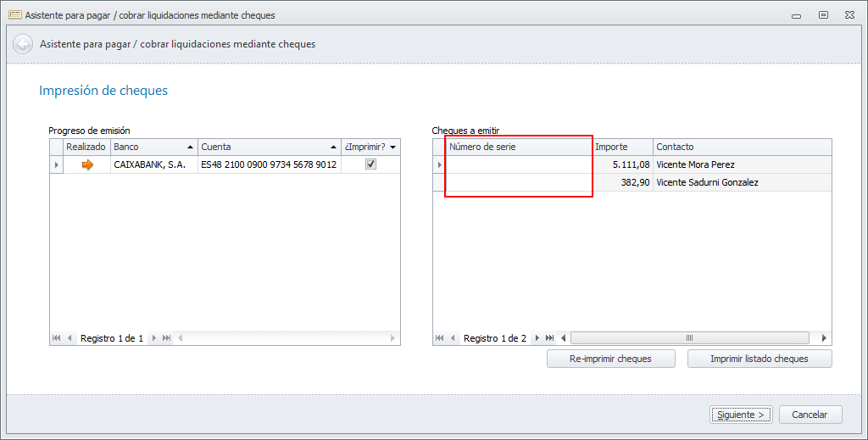Open the ¿Imprimir? column filter dropdown

click(393, 148)
